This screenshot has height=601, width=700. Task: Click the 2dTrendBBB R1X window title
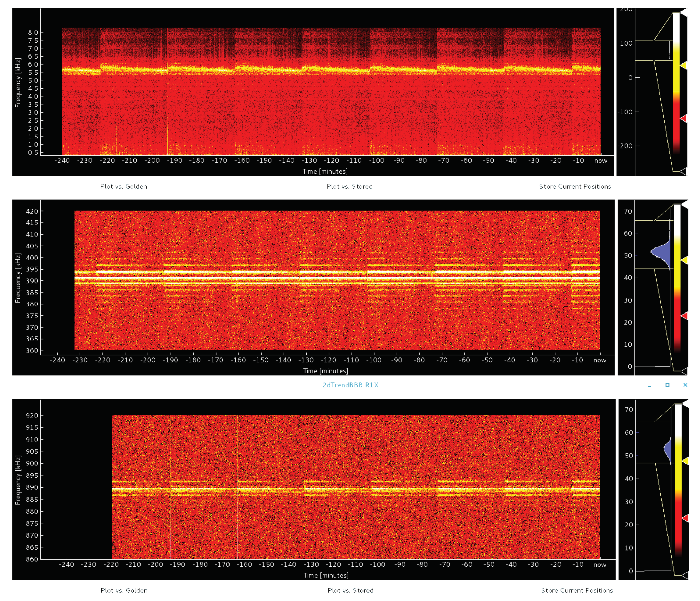tap(350, 385)
